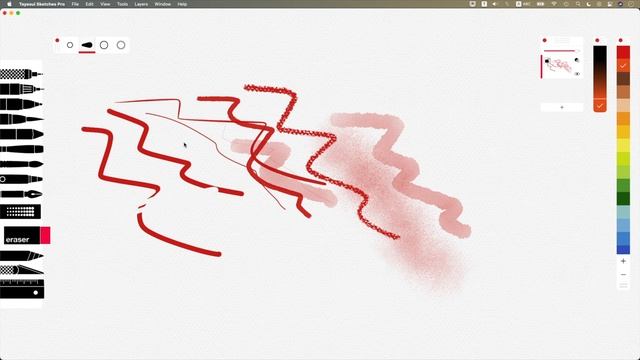Select the fountain pen nib tool
Screen dimensions: 640x360
(x=21, y=194)
